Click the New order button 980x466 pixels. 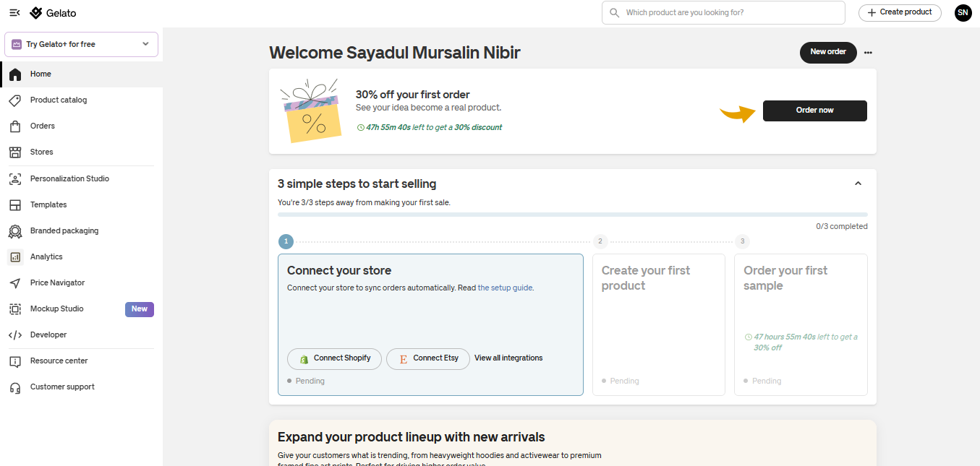click(828, 52)
